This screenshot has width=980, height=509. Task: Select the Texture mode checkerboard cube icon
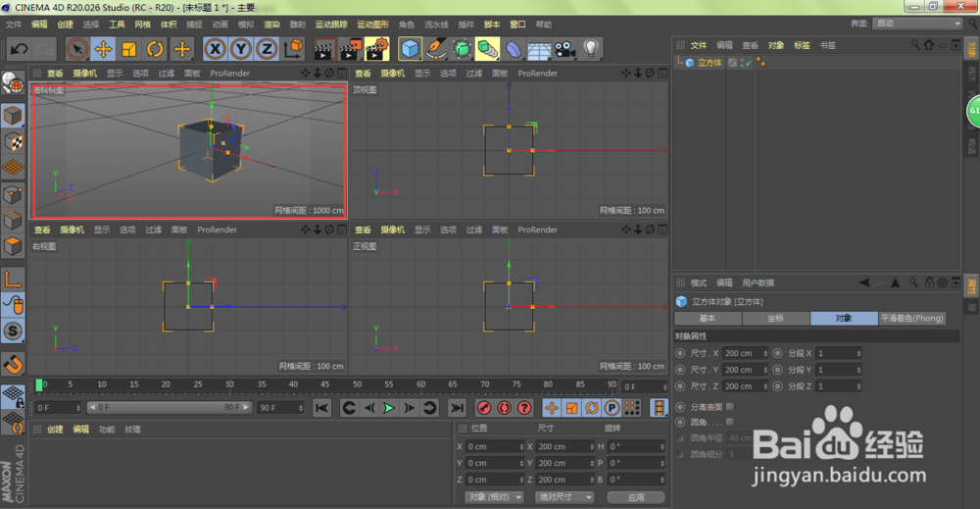coord(13,142)
